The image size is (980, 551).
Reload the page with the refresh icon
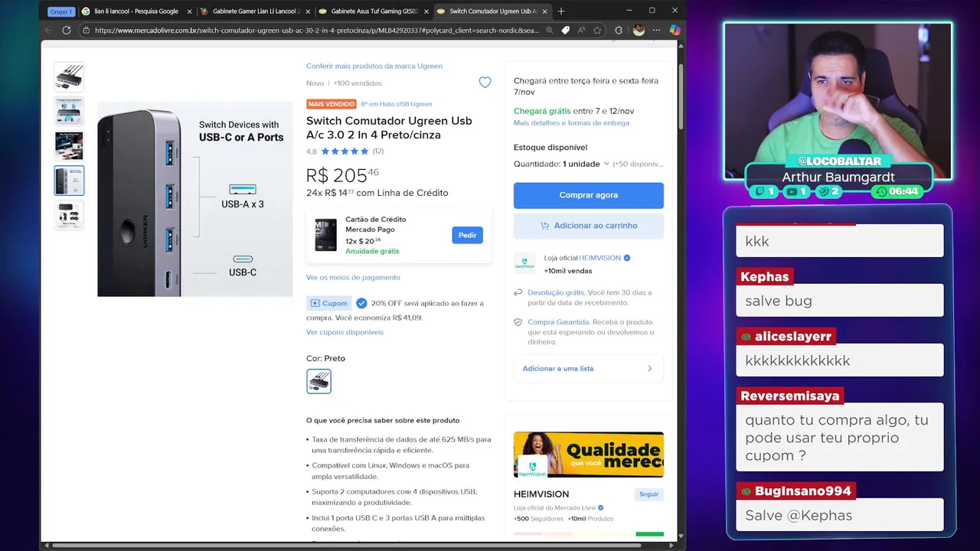(x=67, y=30)
